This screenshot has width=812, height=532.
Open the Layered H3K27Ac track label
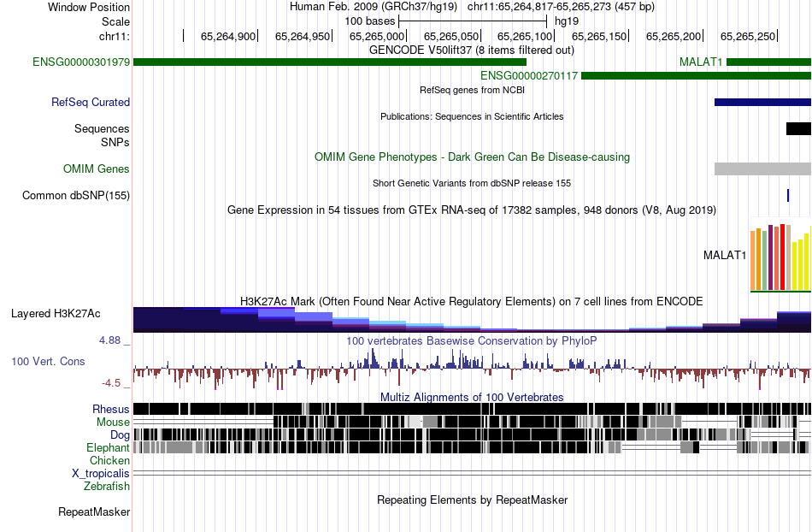(56, 313)
